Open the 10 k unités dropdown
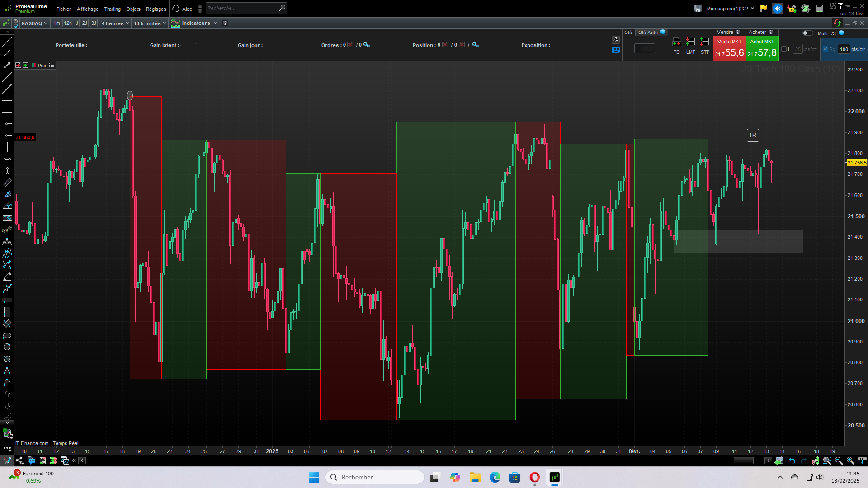 click(x=150, y=23)
